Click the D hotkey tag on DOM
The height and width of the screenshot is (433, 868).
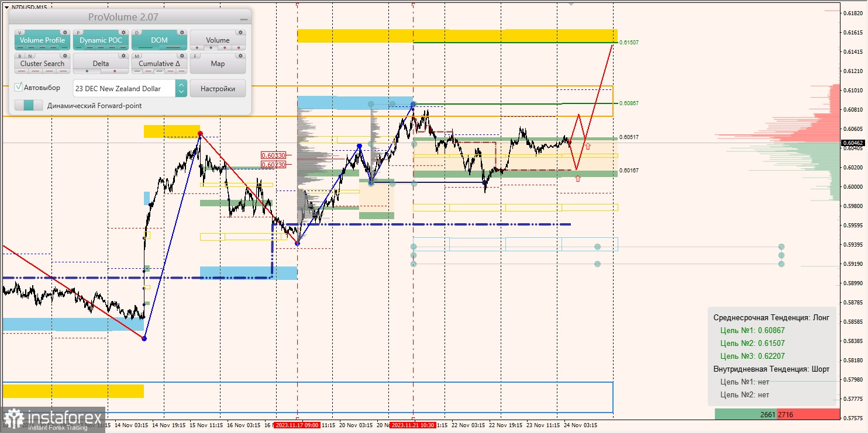[x=137, y=33]
